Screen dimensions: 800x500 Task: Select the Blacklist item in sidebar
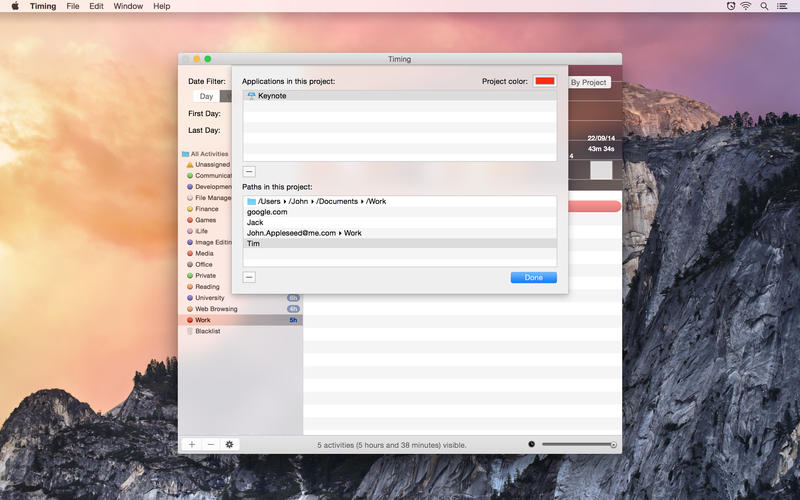(x=207, y=331)
